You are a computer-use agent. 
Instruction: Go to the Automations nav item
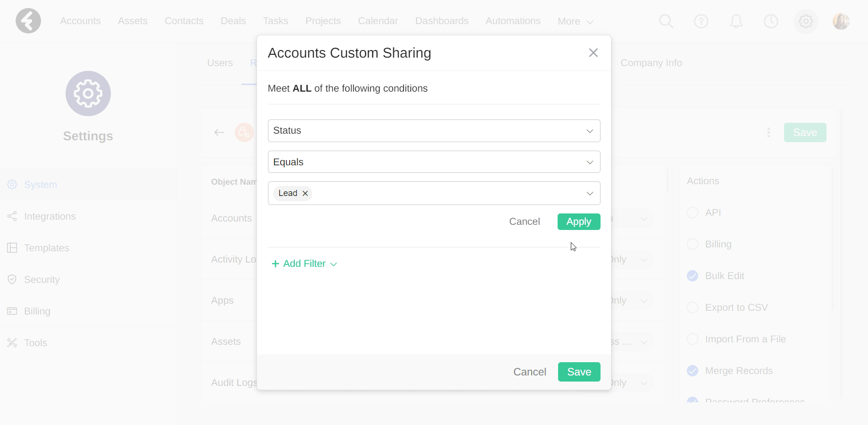pos(513,21)
